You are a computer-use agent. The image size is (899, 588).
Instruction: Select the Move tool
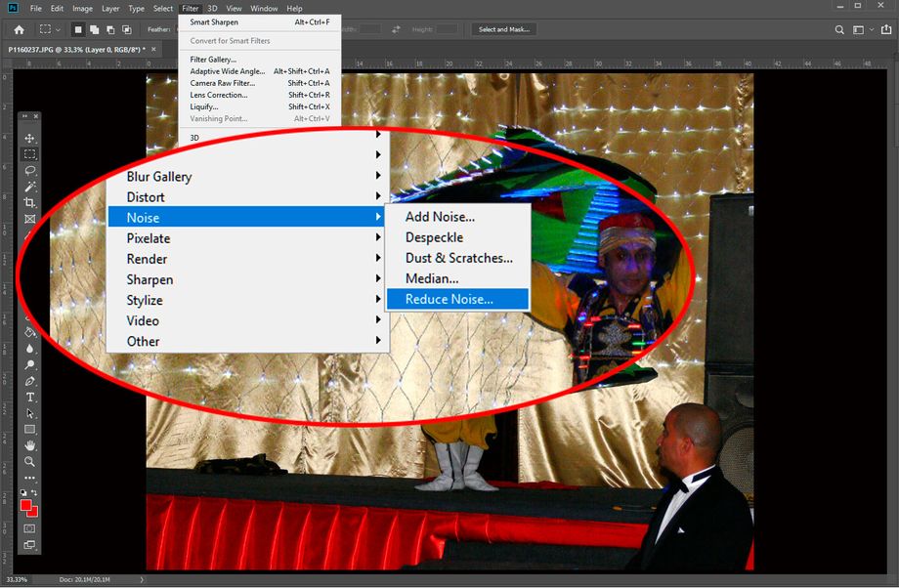(29, 138)
